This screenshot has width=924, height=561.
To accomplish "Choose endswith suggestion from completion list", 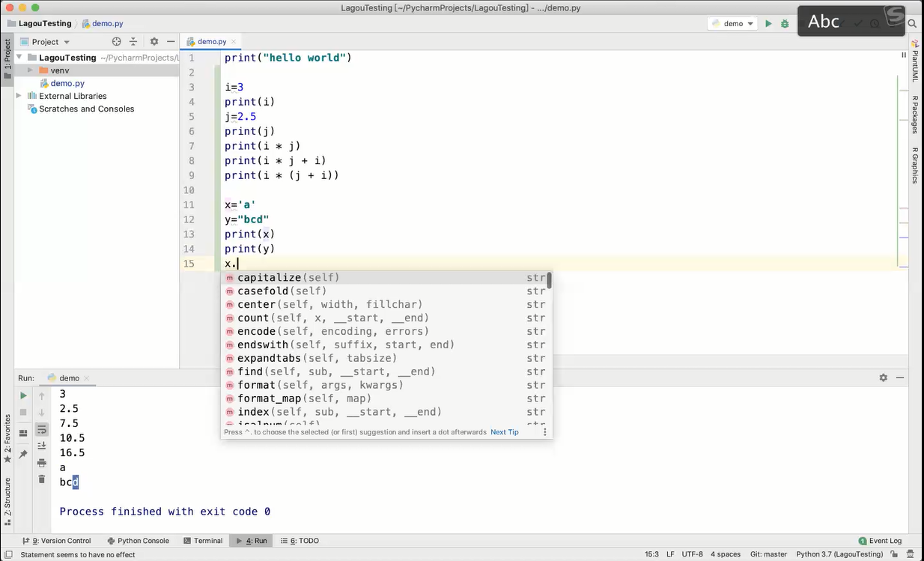I will [386, 345].
